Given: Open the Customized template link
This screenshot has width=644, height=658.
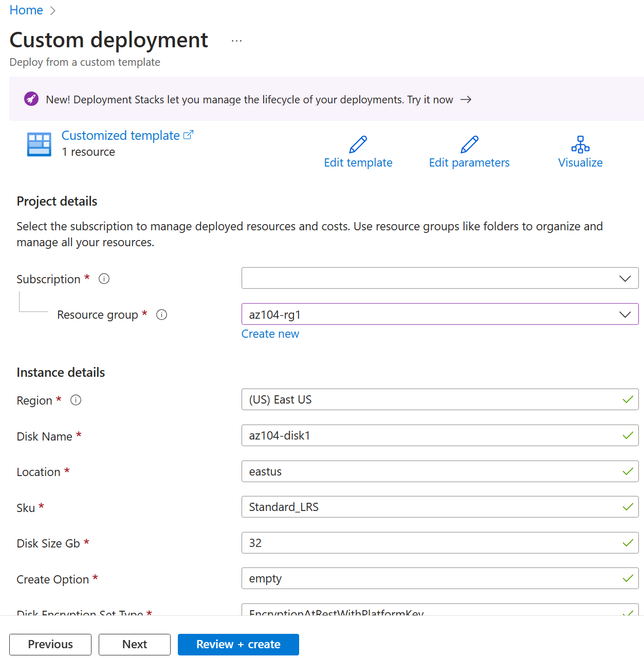Looking at the screenshot, I should pos(121,135).
